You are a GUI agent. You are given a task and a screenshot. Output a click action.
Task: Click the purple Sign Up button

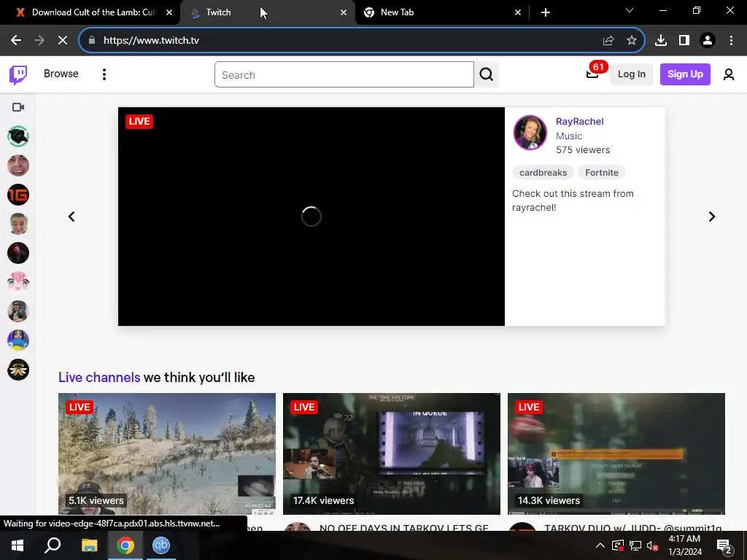tap(685, 74)
